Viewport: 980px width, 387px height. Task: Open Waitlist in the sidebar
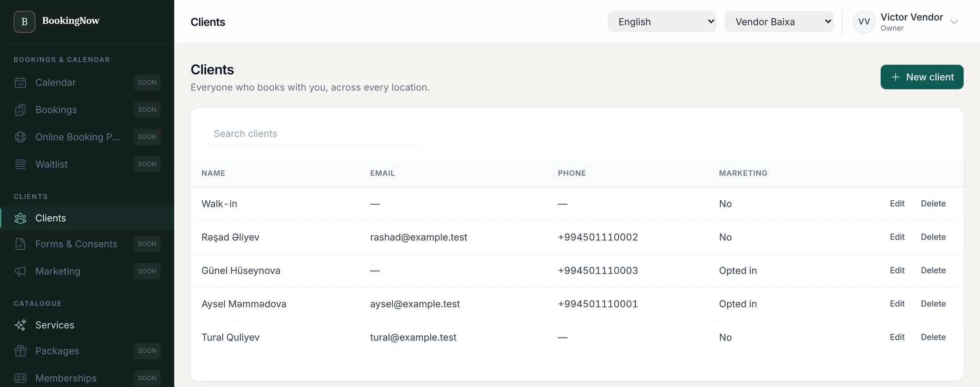[x=87, y=164]
